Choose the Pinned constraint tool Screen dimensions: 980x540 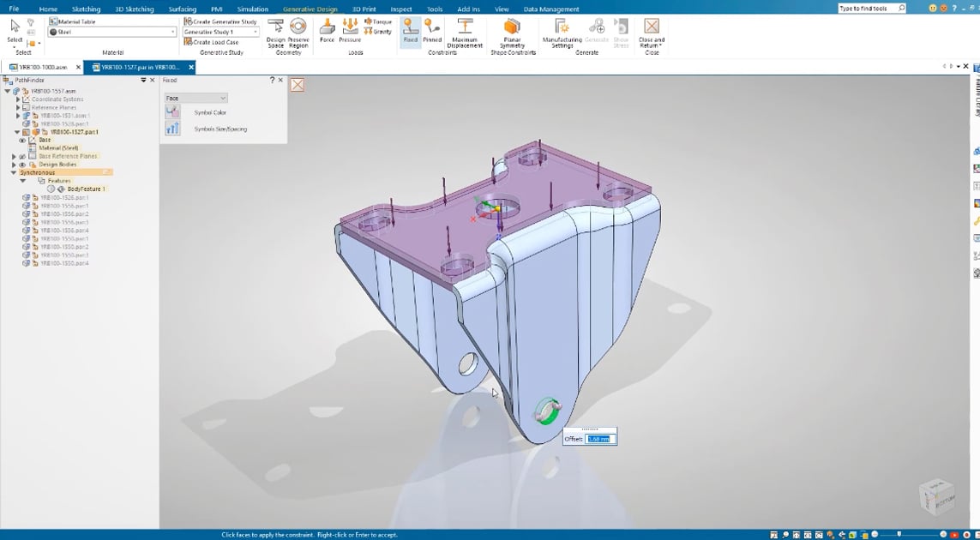coord(432,30)
